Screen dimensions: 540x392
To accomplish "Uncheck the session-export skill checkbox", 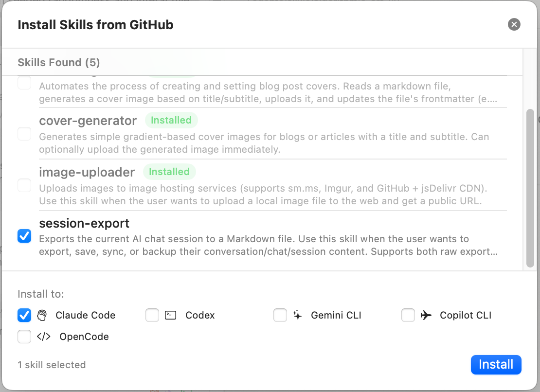I will pos(24,236).
